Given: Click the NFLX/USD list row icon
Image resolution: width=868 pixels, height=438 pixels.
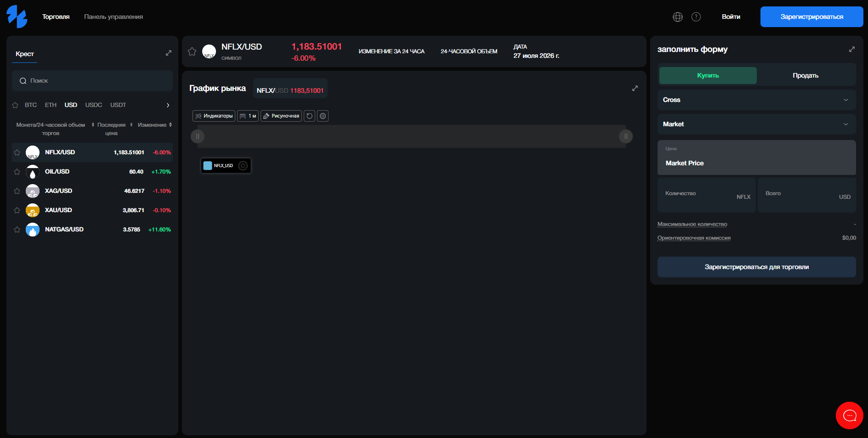Looking at the screenshot, I should [x=33, y=152].
